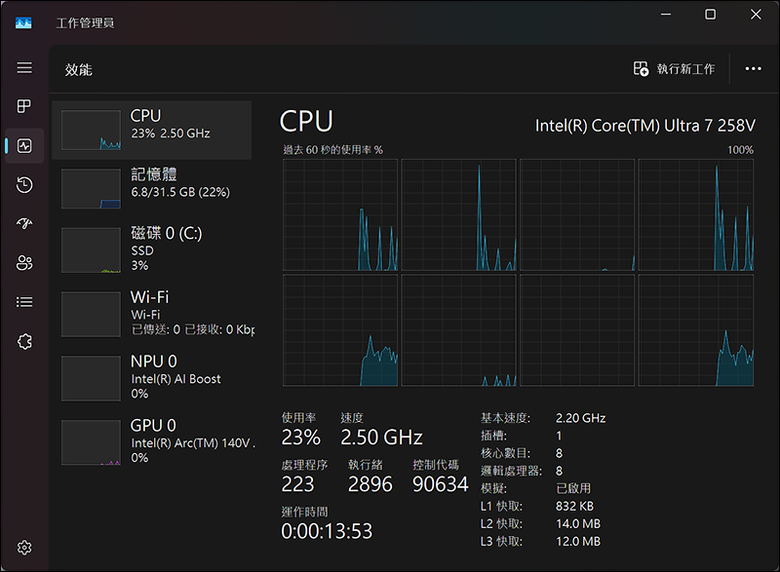The image size is (780, 572).
Task: Minimize the Task Manager window
Action: click(x=666, y=14)
